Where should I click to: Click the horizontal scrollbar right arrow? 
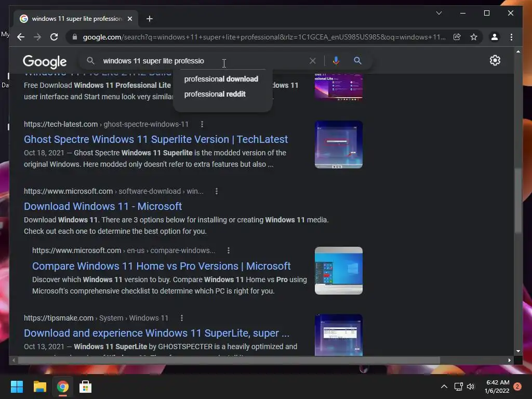click(x=509, y=361)
